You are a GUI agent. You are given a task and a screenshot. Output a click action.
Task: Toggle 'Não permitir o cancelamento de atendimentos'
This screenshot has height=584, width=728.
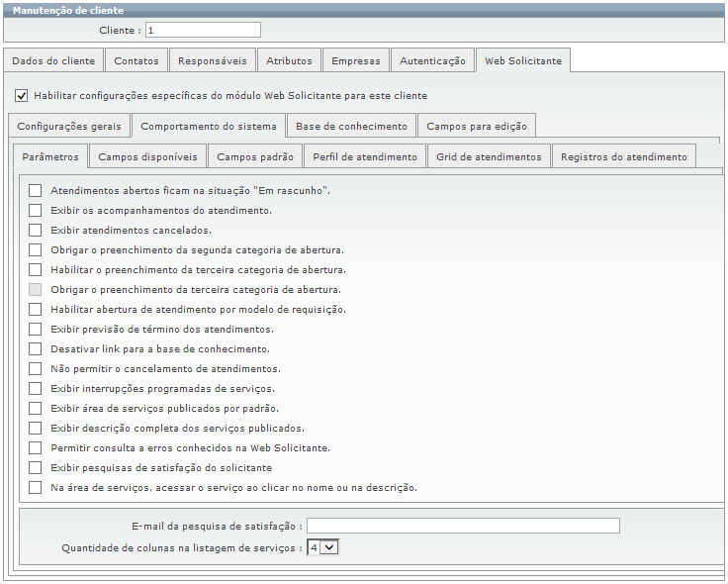pos(36,368)
